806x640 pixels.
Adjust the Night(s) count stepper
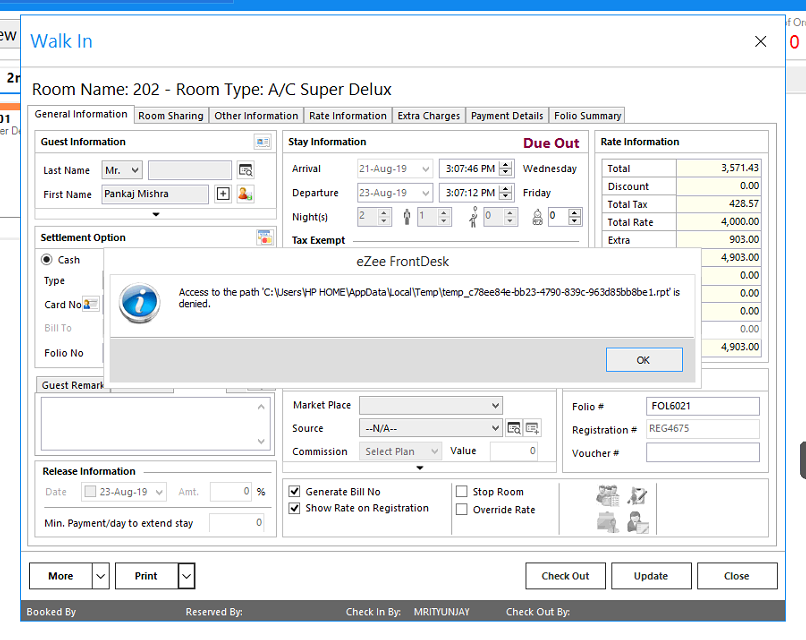coord(383,217)
